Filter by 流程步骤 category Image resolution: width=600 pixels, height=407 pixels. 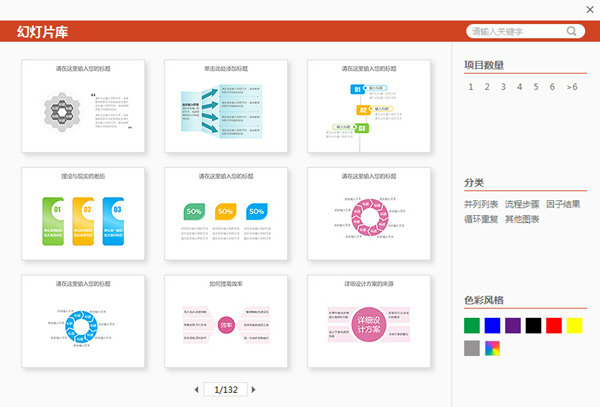522,204
